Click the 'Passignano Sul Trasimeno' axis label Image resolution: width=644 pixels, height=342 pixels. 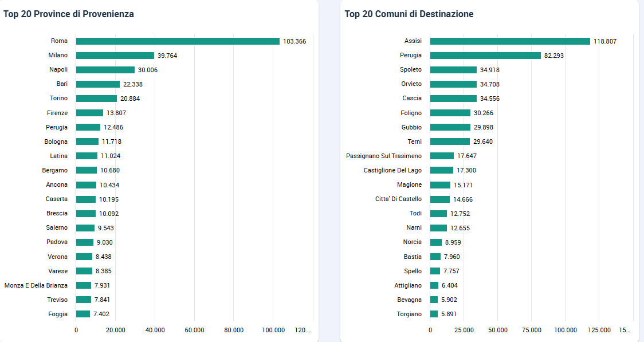tap(384, 156)
